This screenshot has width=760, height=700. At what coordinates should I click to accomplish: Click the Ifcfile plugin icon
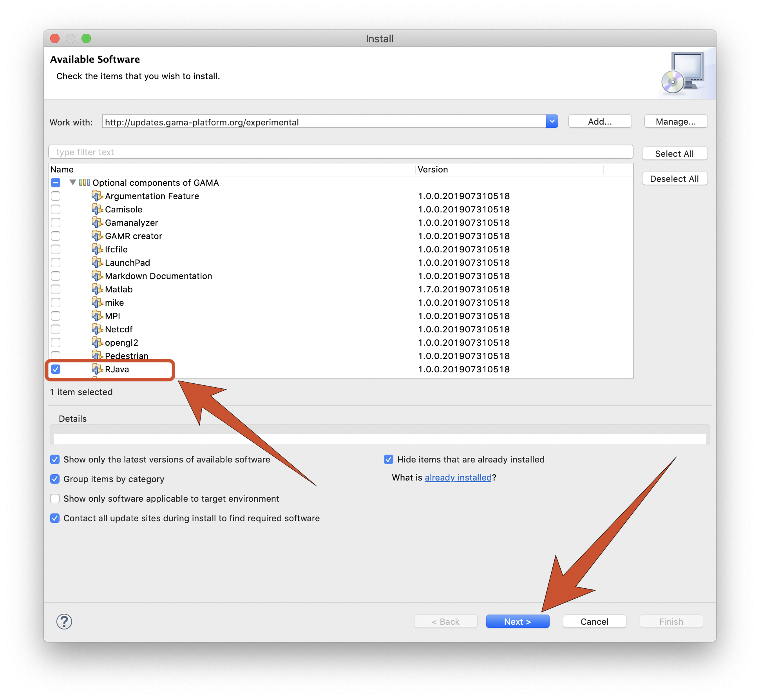(97, 249)
